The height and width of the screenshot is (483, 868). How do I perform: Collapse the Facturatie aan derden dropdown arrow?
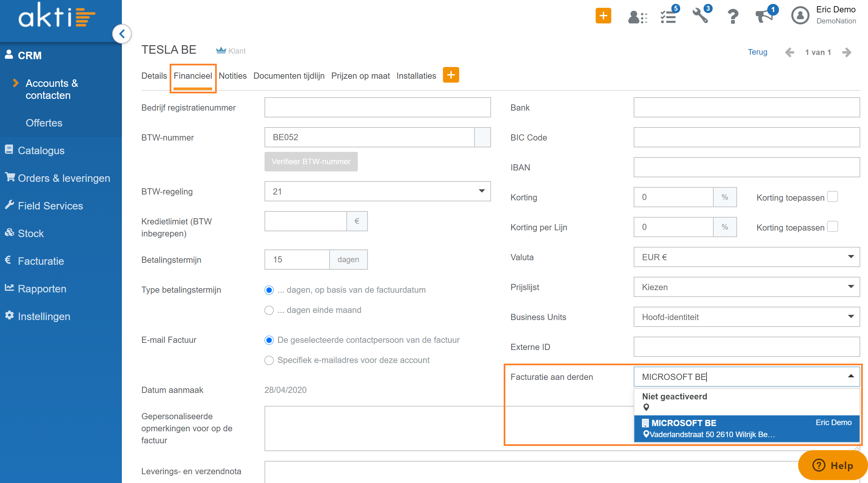point(851,376)
